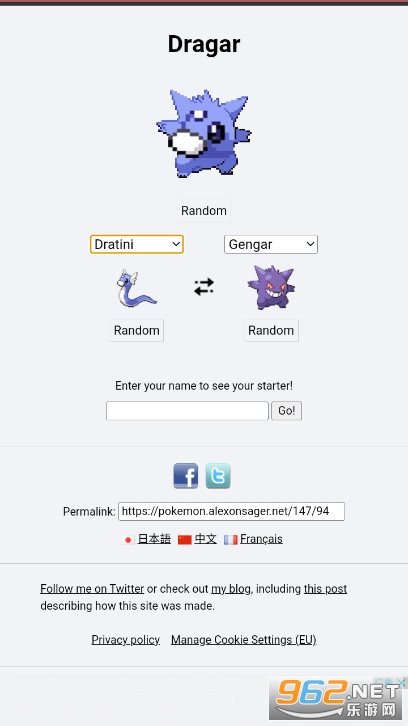Close the ad with the X icon
Image resolution: width=408 pixels, height=726 pixels.
402,682
